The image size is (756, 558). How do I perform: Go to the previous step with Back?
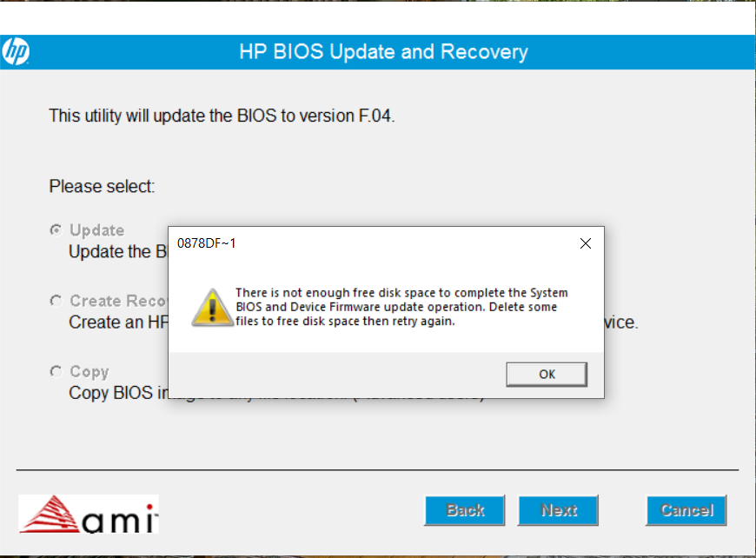(465, 510)
